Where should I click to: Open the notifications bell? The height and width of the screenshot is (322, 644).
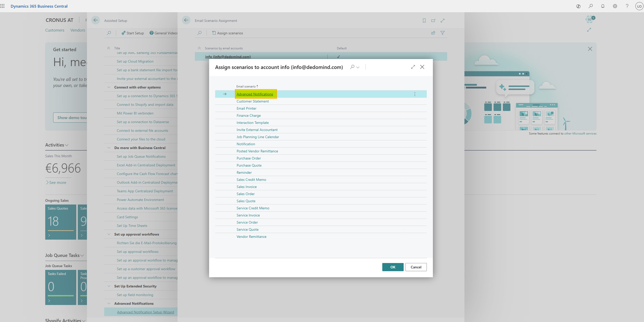pos(603,6)
